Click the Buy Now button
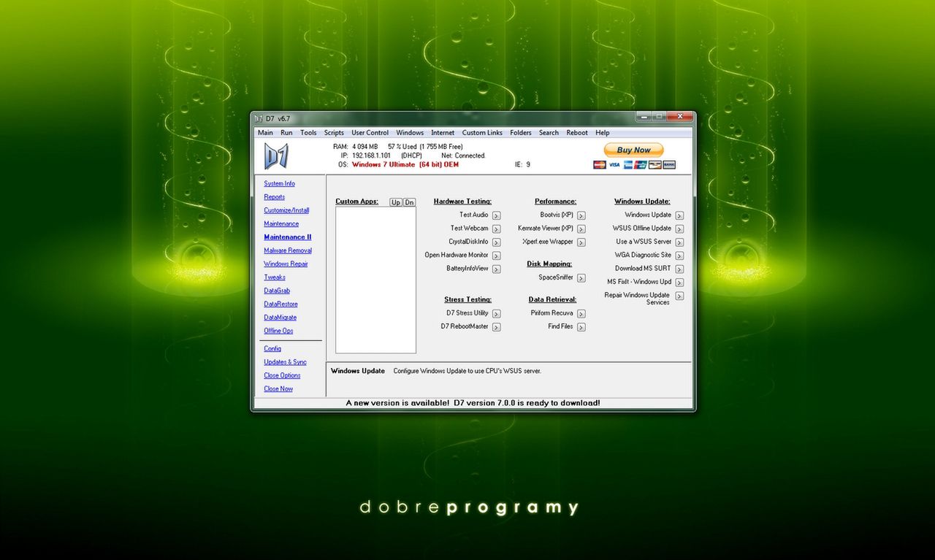 (633, 150)
